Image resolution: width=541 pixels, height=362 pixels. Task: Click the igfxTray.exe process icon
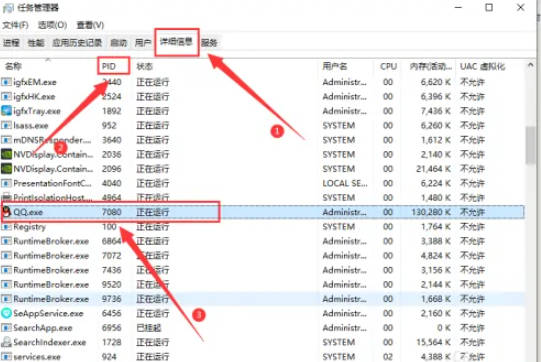(6, 111)
